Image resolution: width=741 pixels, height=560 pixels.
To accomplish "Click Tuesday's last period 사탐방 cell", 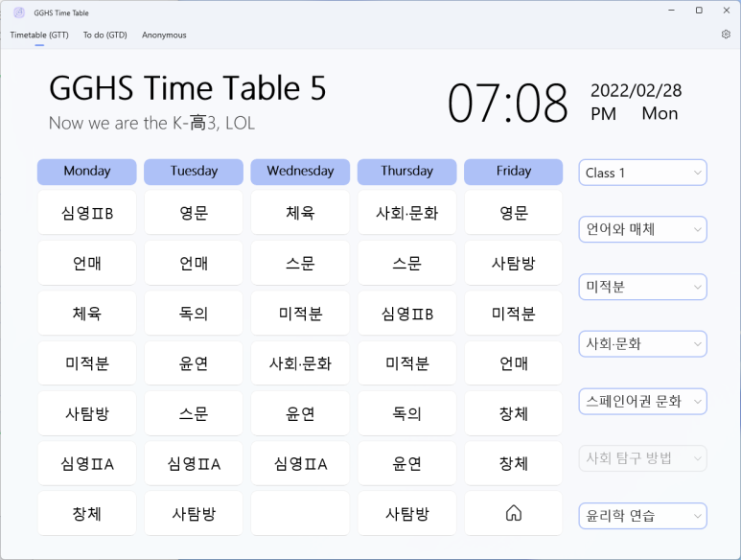I will (x=194, y=513).
